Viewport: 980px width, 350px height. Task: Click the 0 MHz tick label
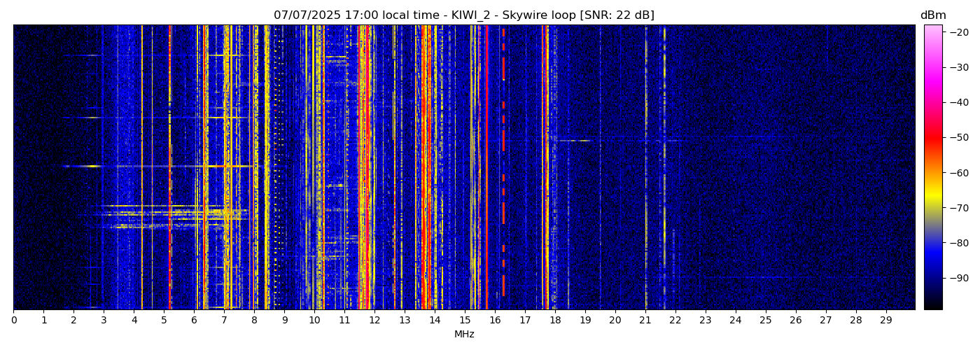click(x=13, y=321)
